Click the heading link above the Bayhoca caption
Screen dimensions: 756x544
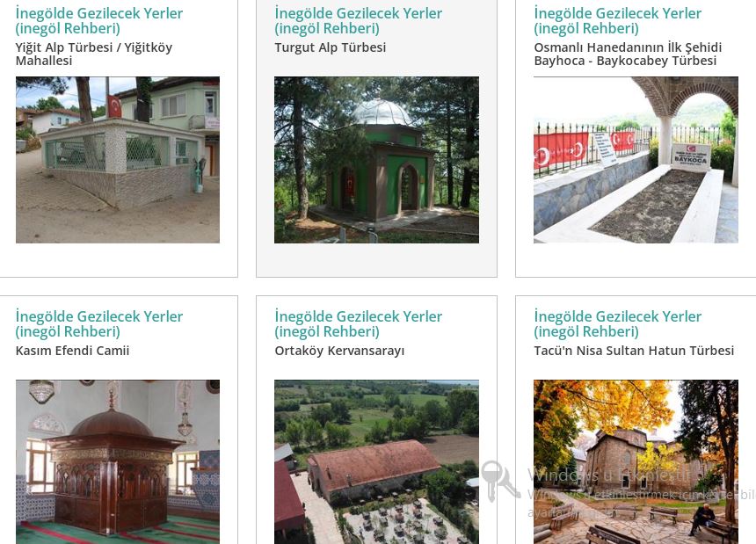618,21
